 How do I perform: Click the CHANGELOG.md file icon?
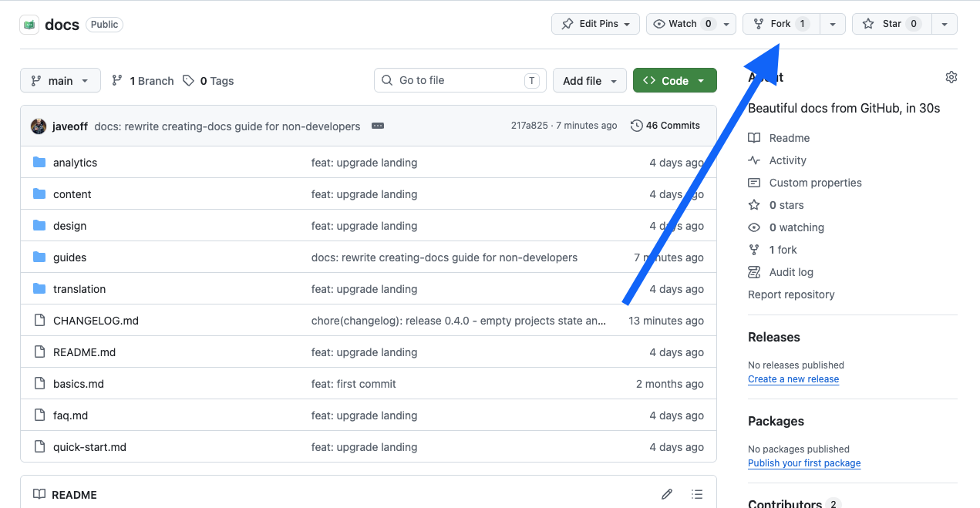tap(39, 320)
